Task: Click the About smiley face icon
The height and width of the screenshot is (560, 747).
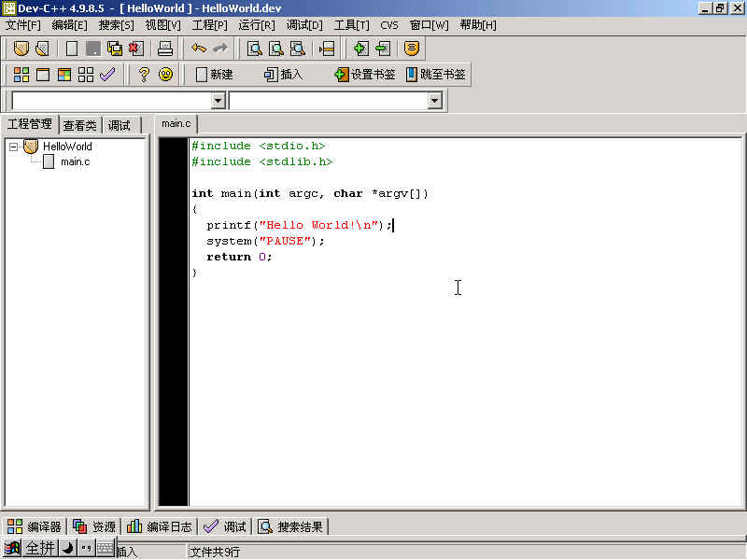Action: click(165, 75)
